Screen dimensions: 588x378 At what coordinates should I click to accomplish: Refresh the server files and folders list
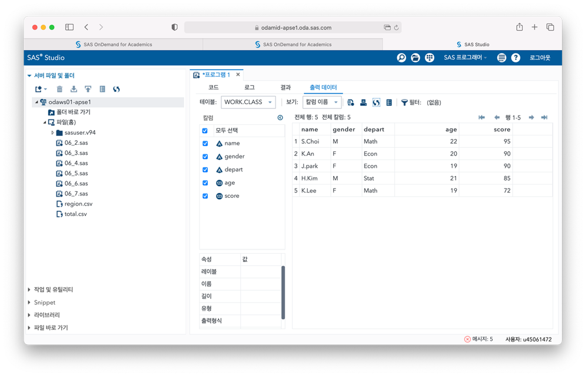117,89
